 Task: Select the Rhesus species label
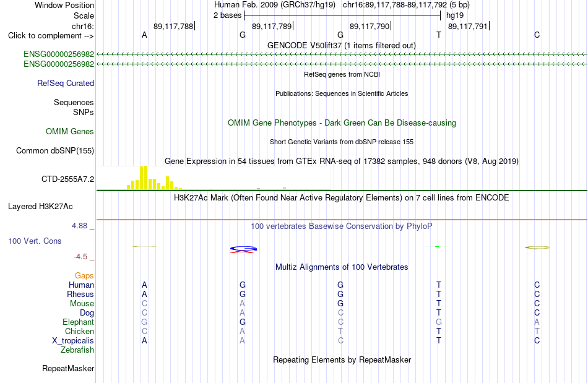[x=80, y=294]
